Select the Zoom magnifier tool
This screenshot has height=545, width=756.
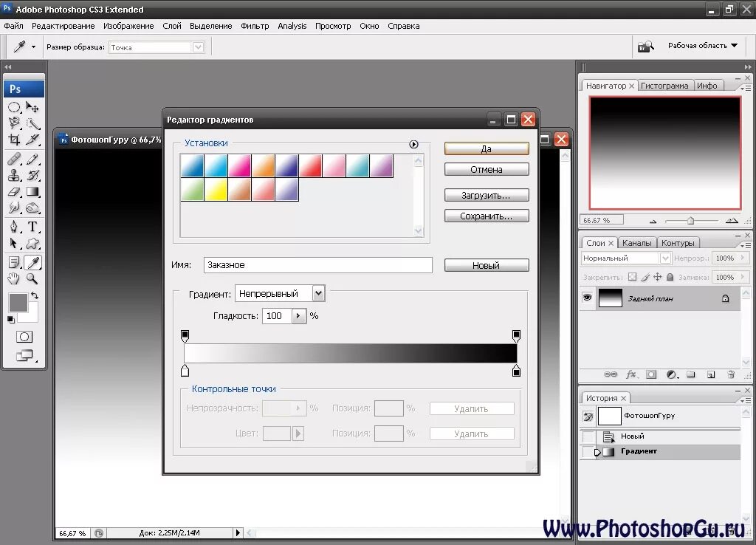click(32, 278)
